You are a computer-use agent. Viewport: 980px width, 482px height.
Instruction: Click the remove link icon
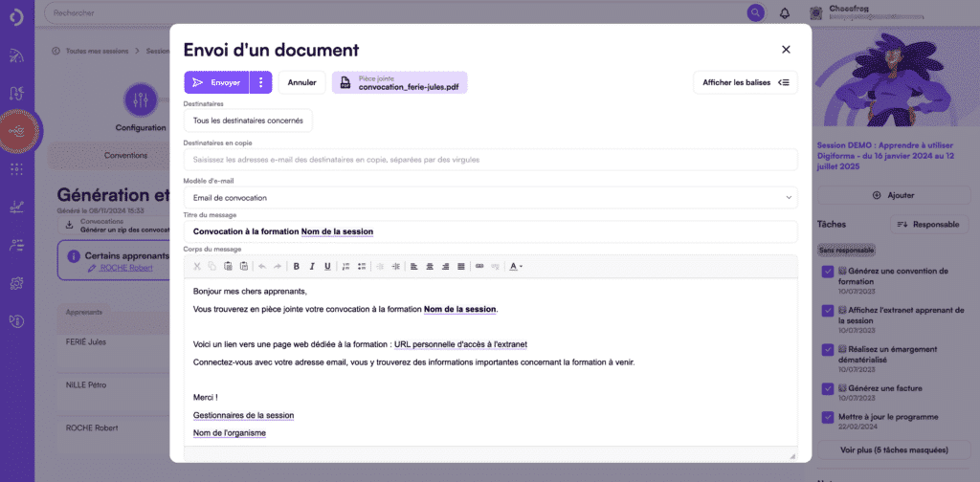(495, 267)
